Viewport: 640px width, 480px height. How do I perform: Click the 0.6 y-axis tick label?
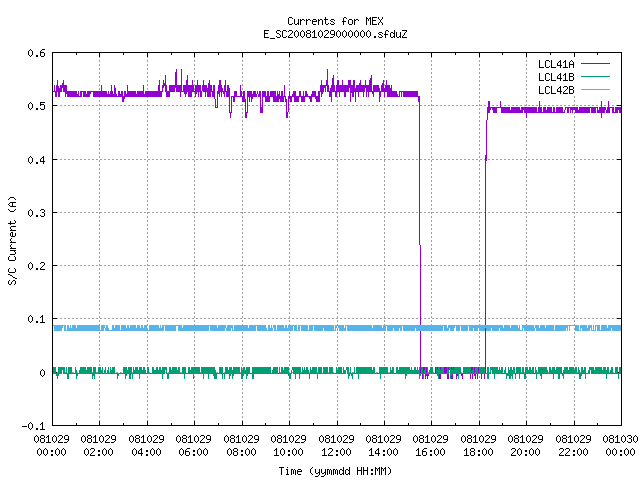point(36,53)
